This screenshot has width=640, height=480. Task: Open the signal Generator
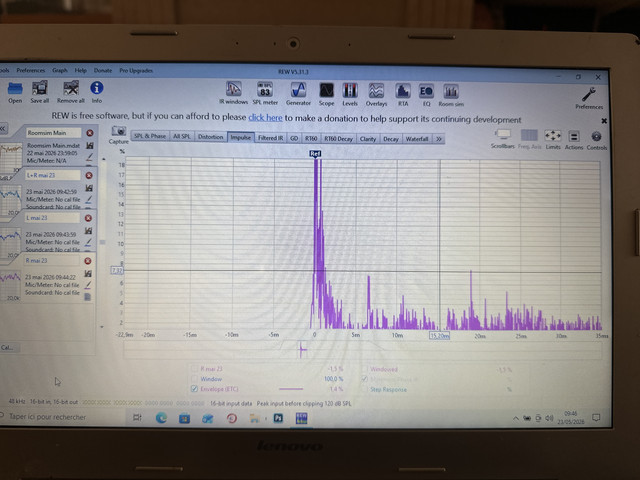coord(298,94)
